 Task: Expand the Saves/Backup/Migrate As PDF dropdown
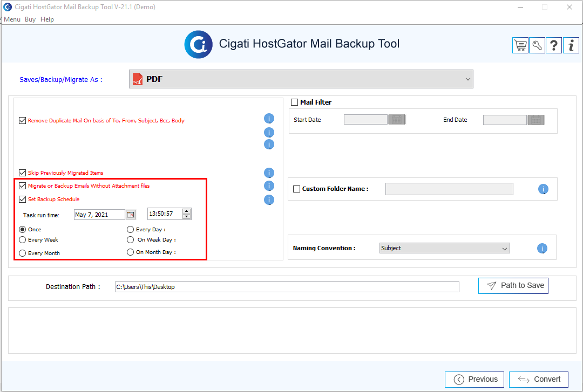(301, 79)
